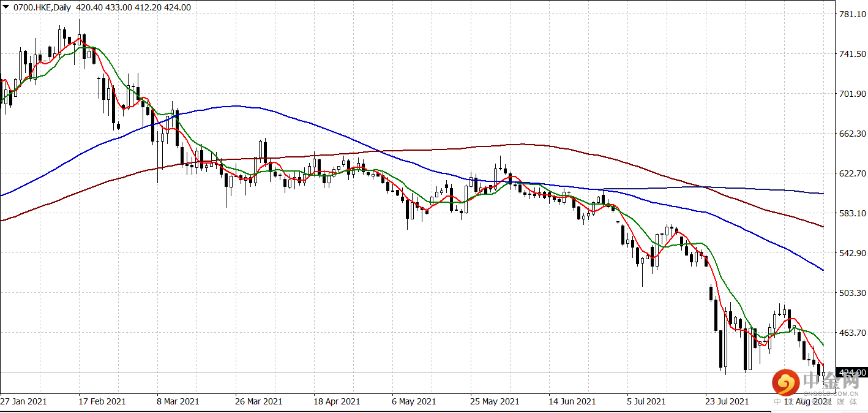868x413 pixels.
Task: Click the 23 Jul 2021 date label
Action: coord(727,401)
